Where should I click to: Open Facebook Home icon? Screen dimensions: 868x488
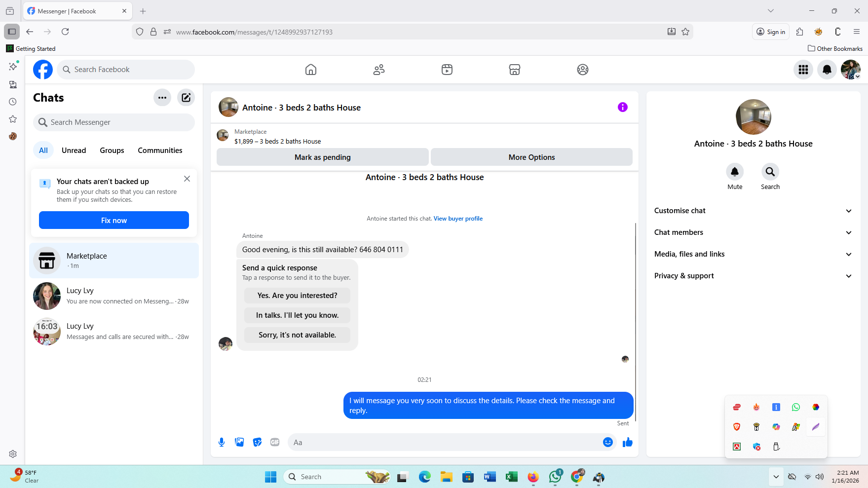click(311, 70)
